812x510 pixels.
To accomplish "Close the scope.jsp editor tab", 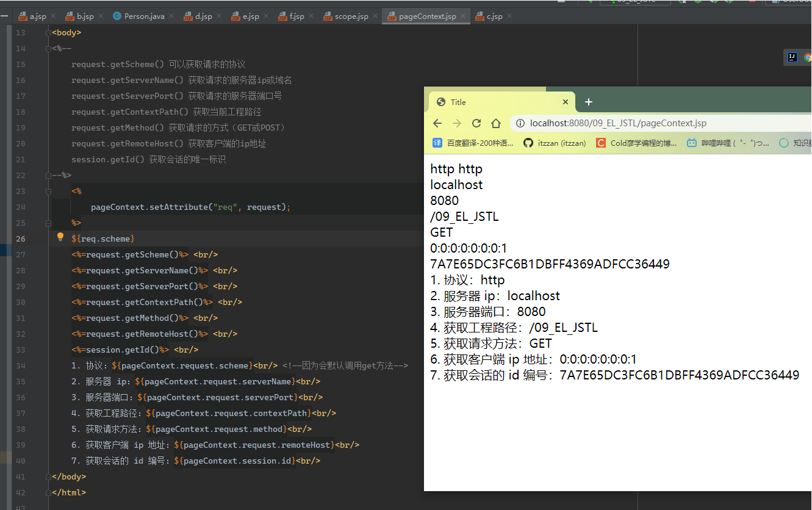I will click(x=374, y=16).
